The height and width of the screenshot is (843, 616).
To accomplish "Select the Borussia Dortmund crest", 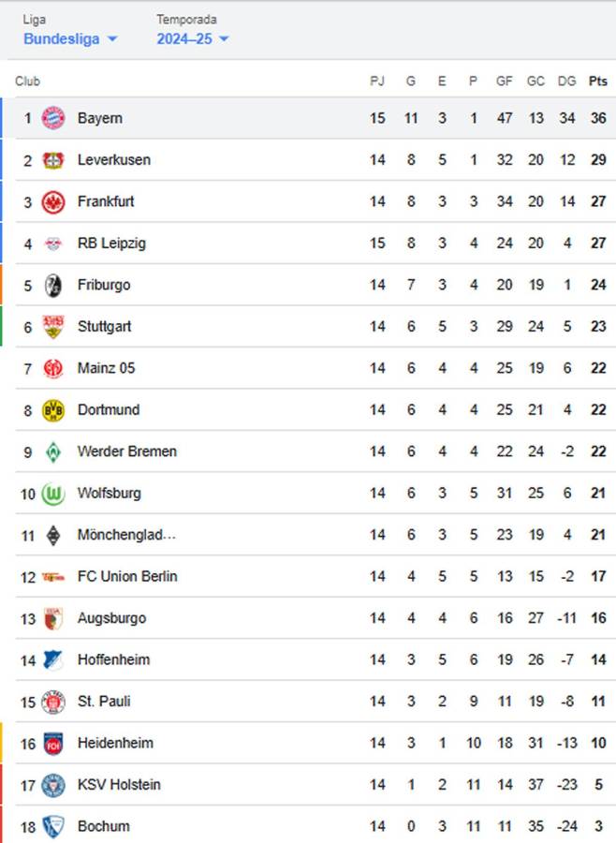I will tap(55, 409).
